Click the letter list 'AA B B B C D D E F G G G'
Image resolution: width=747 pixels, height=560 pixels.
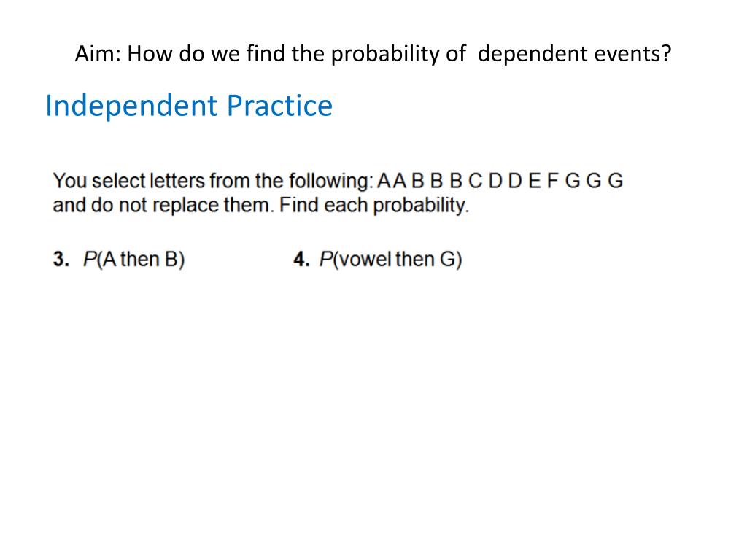(x=500, y=181)
